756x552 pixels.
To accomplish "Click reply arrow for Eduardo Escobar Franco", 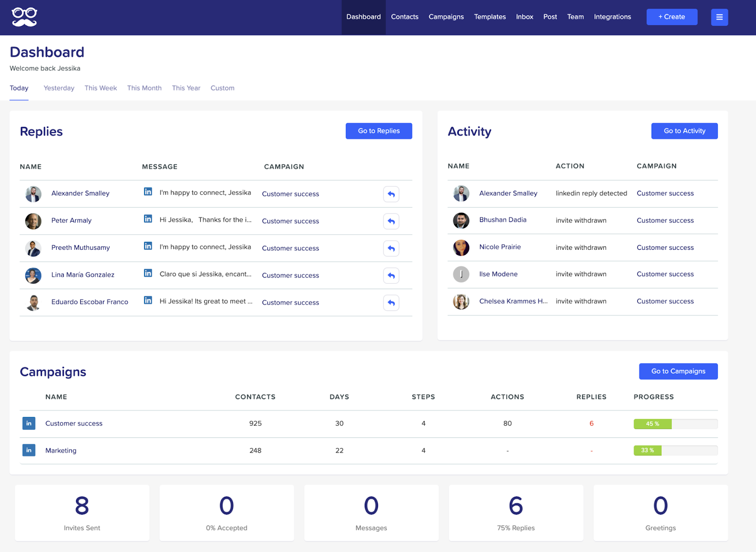I will [391, 303].
